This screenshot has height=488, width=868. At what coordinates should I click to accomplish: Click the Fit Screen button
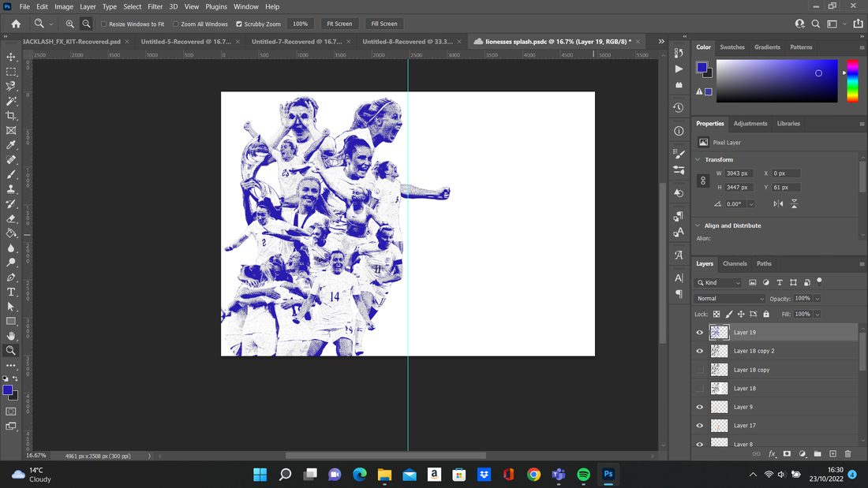(x=339, y=24)
